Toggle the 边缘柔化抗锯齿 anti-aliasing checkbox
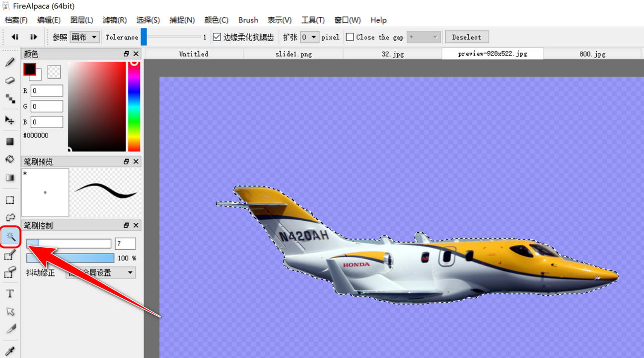This screenshot has width=644, height=358. point(216,37)
